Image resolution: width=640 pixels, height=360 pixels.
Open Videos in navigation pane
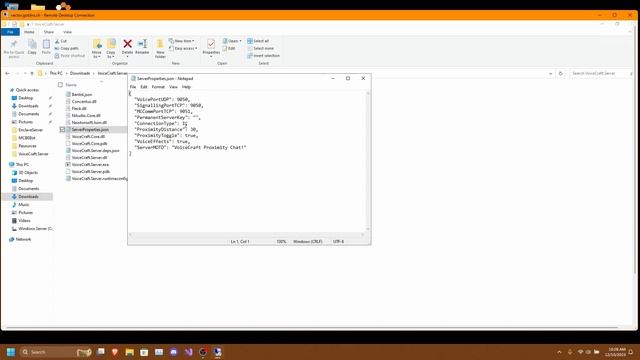(x=24, y=220)
